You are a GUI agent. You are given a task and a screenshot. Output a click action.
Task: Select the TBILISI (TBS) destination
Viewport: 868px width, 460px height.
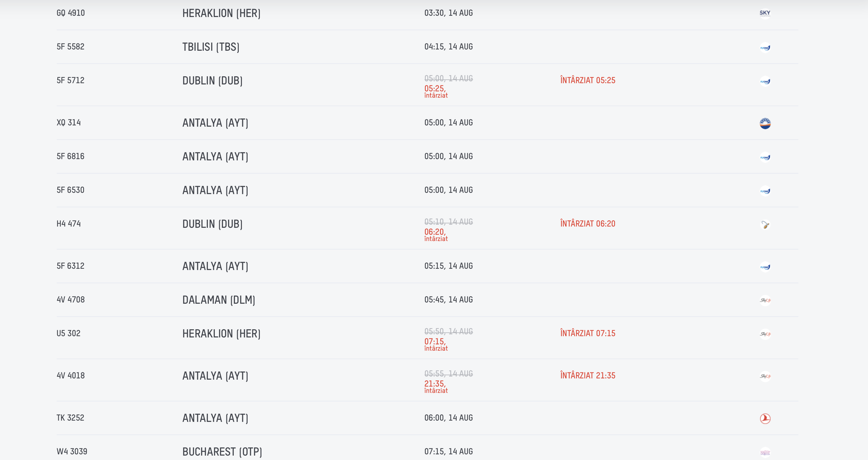click(211, 47)
